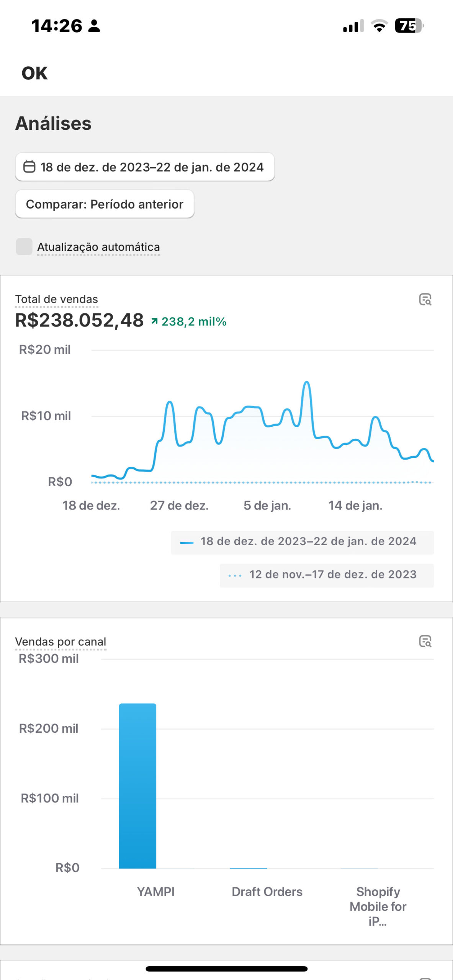Open the Total de vendas metric title
This screenshot has height=980, width=453.
56,299
